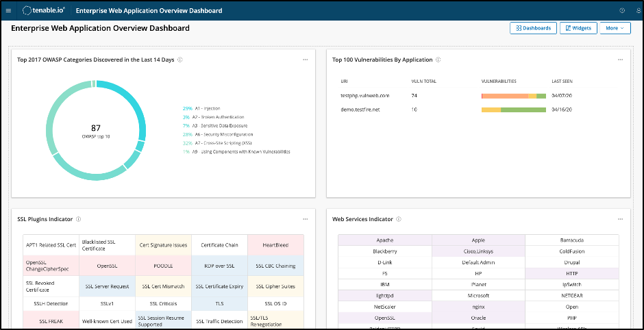Select Default Admin web service cell

pos(478,262)
